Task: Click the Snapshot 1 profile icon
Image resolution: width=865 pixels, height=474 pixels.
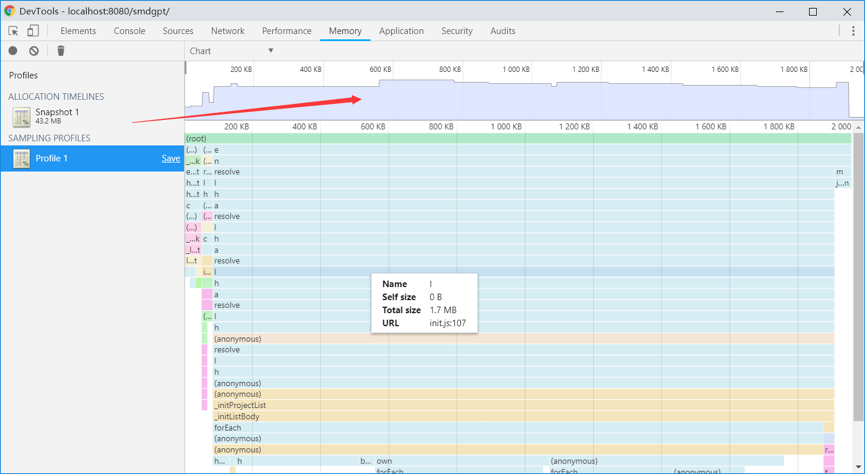Action: 22,116
